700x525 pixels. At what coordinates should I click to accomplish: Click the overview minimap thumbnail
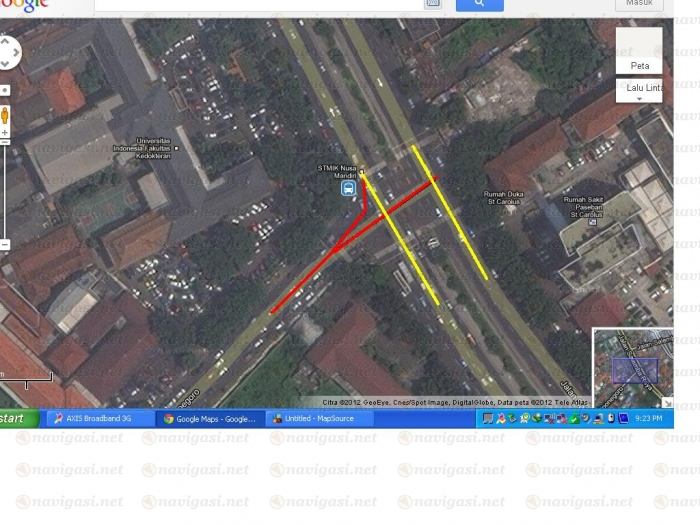[x=632, y=368]
